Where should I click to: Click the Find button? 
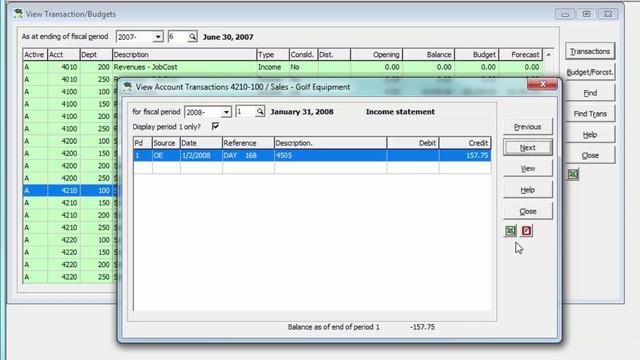[590, 93]
